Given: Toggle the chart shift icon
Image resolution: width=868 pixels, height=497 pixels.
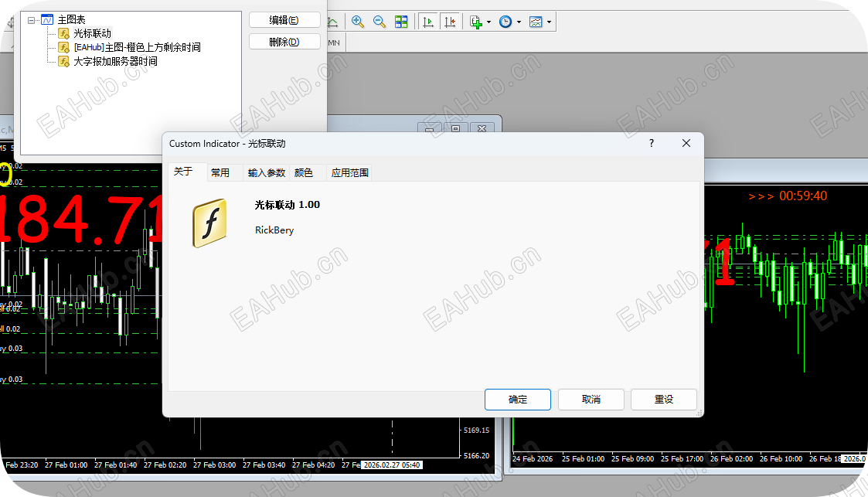Looking at the screenshot, I should 451,21.
